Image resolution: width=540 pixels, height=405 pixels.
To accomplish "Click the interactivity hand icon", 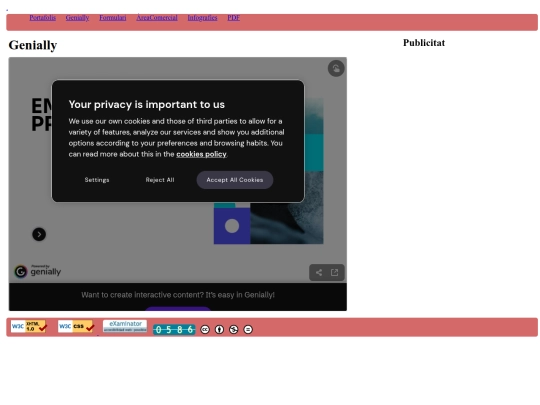I will click(336, 68).
